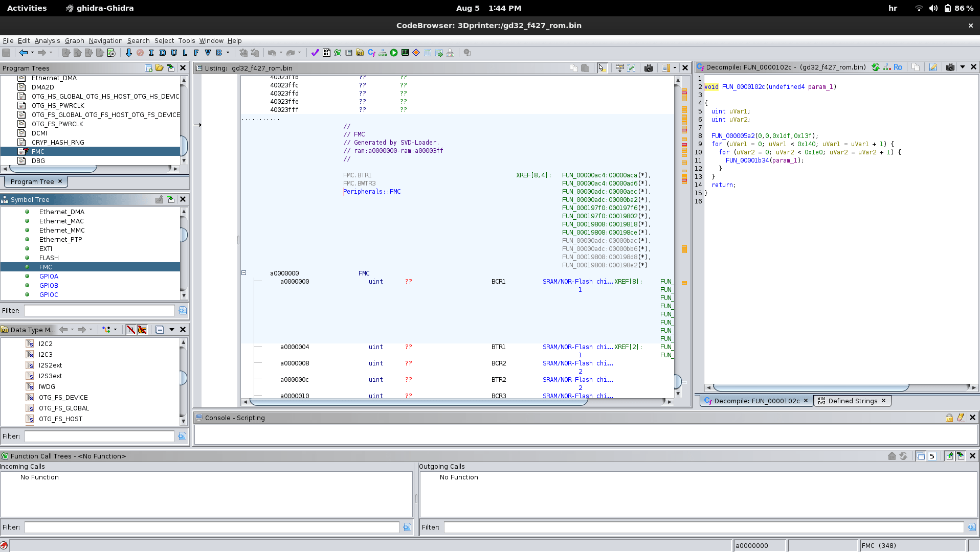This screenshot has width=980, height=552.
Task: Click the Navigate down arrow toolbar icon
Action: pos(128,53)
